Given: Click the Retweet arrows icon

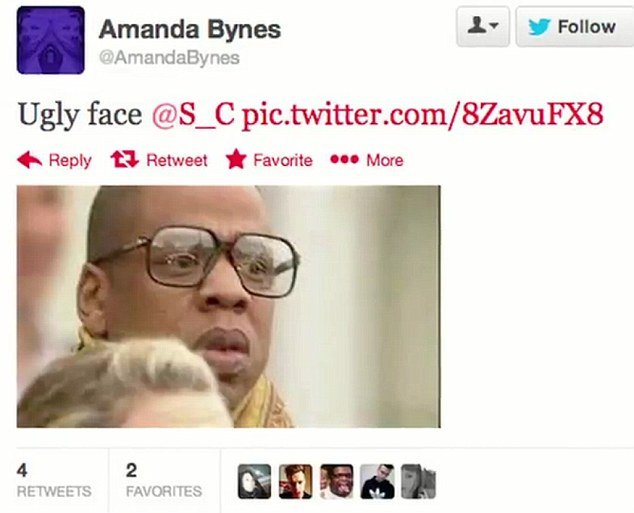Looking at the screenshot, I should click(125, 159).
